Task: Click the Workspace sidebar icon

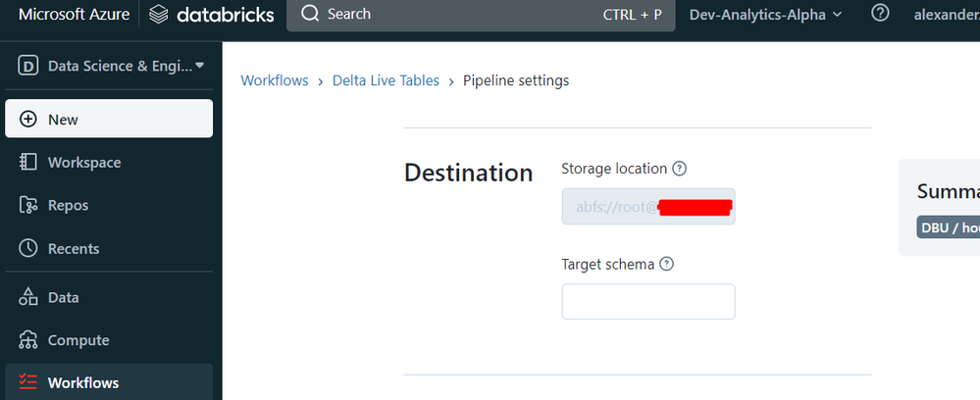Action: [x=28, y=163]
